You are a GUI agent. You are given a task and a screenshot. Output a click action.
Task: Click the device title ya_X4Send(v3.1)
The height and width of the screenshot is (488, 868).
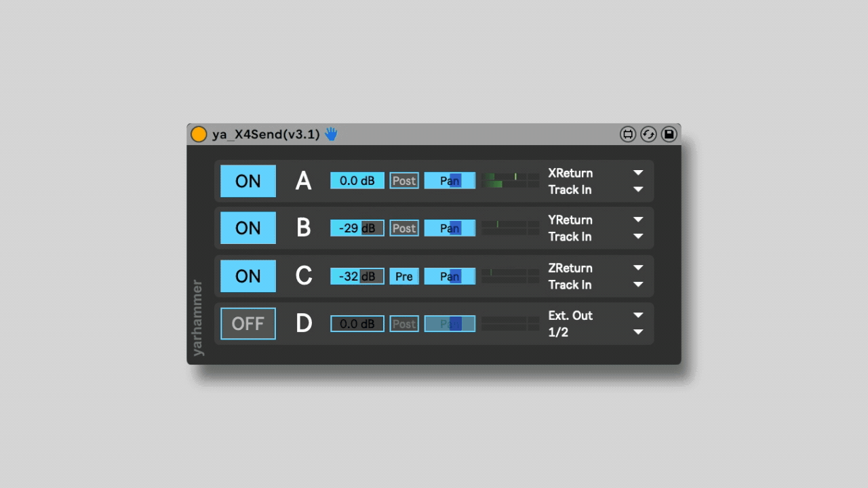[x=266, y=134]
